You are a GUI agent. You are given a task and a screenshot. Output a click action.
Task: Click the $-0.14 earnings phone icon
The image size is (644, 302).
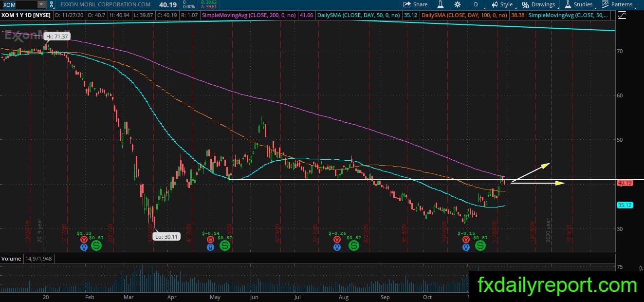tap(211, 239)
